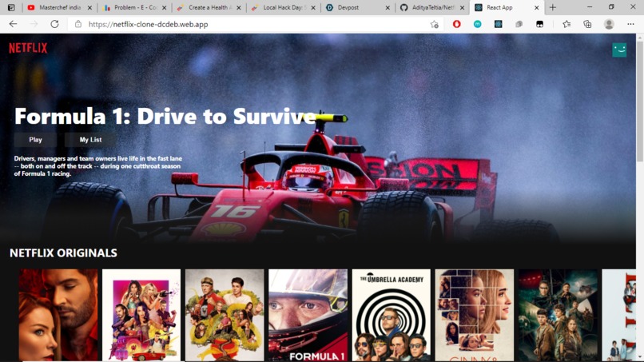
Task: Open the Cobra Kai poster thumbnail
Action: click(x=225, y=315)
